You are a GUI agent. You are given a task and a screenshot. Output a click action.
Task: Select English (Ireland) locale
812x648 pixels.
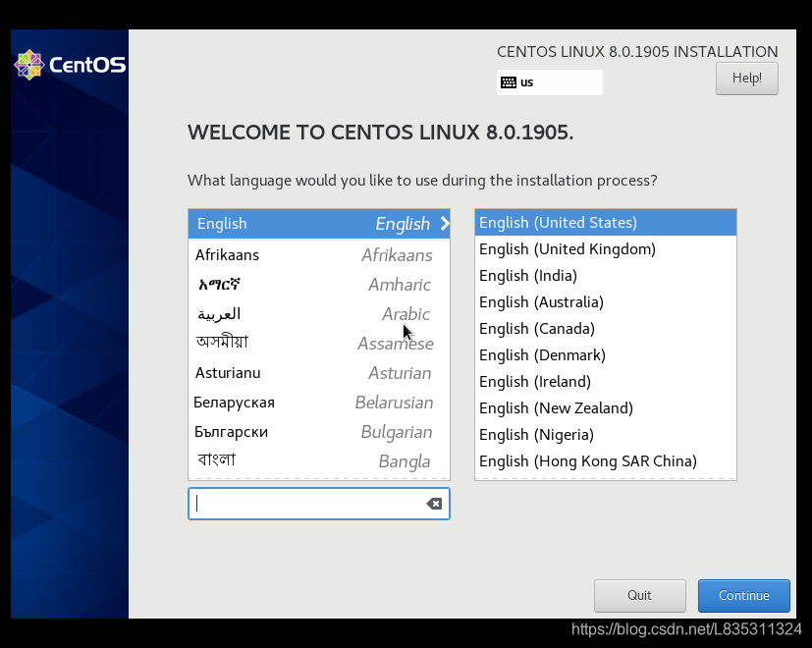pos(606,382)
